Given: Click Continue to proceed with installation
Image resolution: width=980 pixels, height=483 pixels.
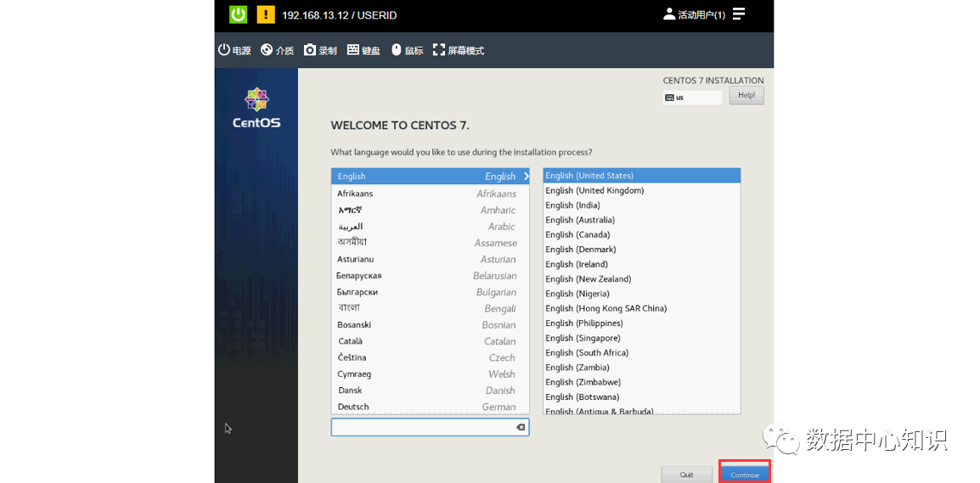Looking at the screenshot, I should (745, 475).
